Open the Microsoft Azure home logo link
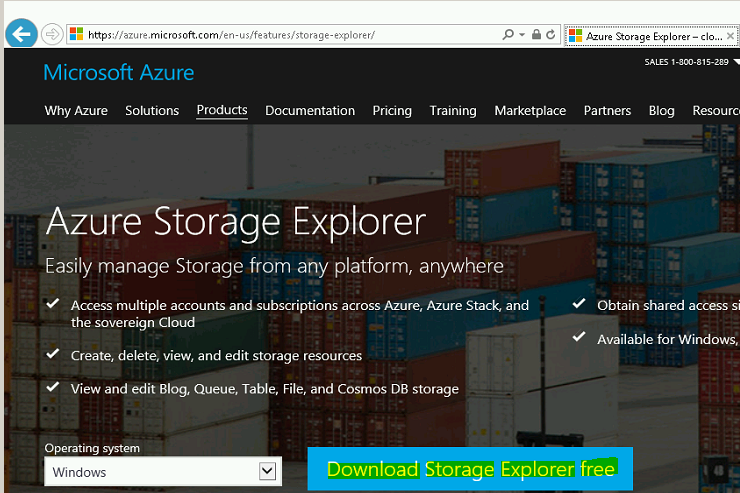Viewport: 740px width, 493px height. [x=118, y=73]
